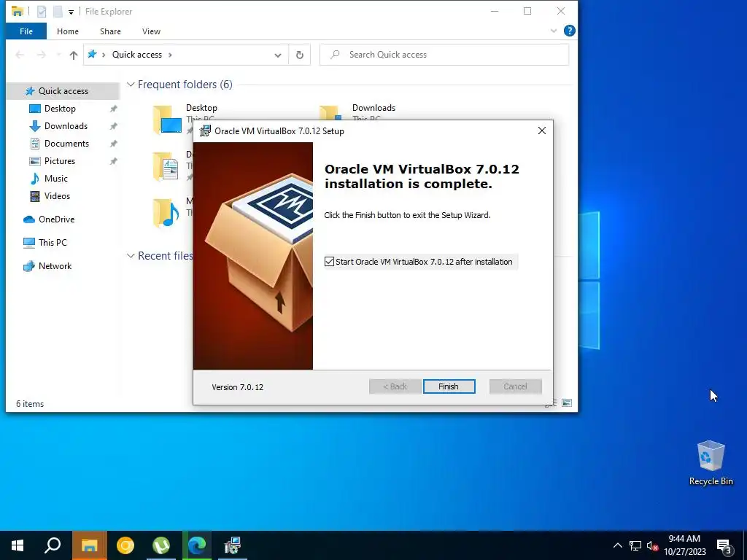Open taskbar Search
Screen dimensions: 747x560
coord(53,545)
